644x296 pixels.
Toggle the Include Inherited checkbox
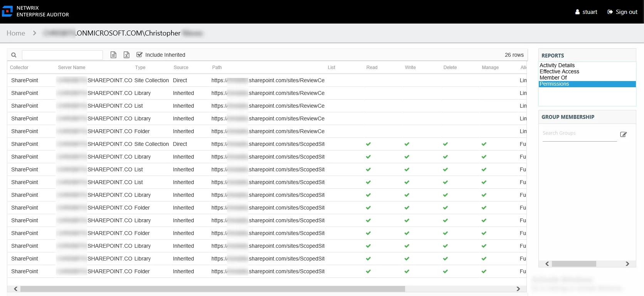tap(140, 54)
